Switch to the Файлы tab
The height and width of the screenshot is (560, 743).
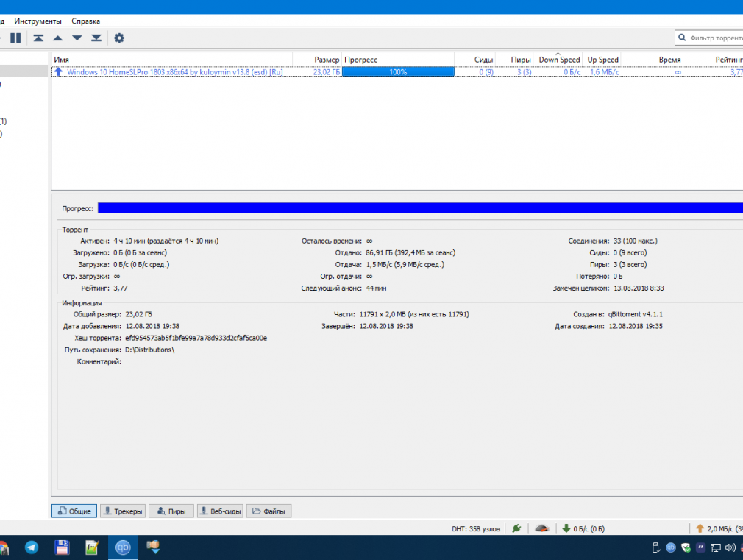[x=269, y=511]
